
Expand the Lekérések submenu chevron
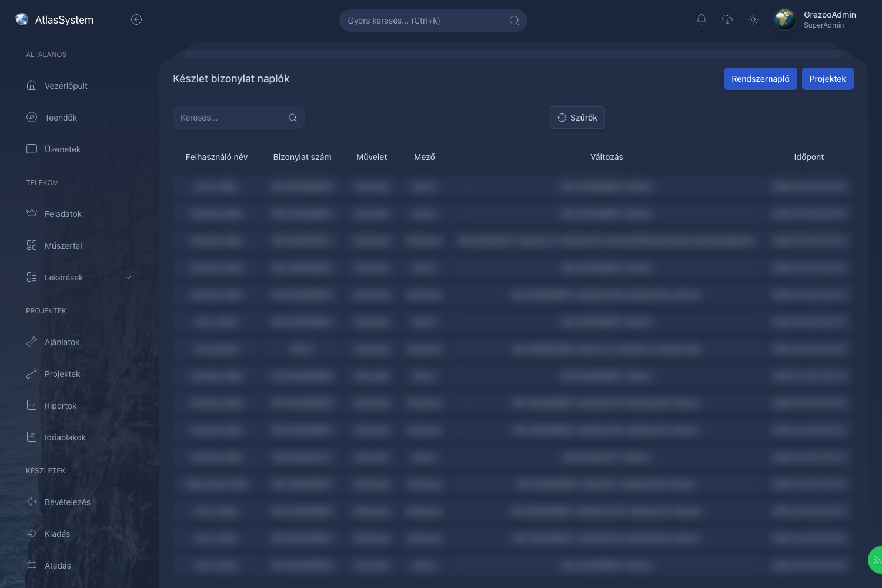click(128, 278)
